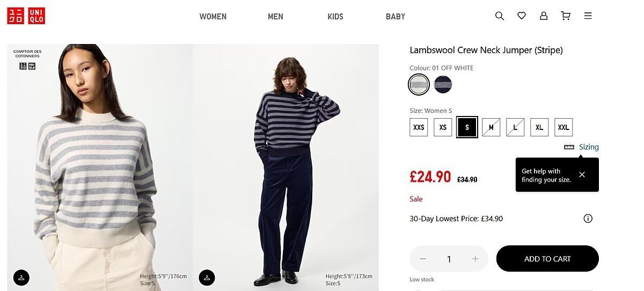Viewport: 644px width, 291px height.
Task: Click the Uniqlo logo
Action: pyautogui.click(x=26, y=16)
